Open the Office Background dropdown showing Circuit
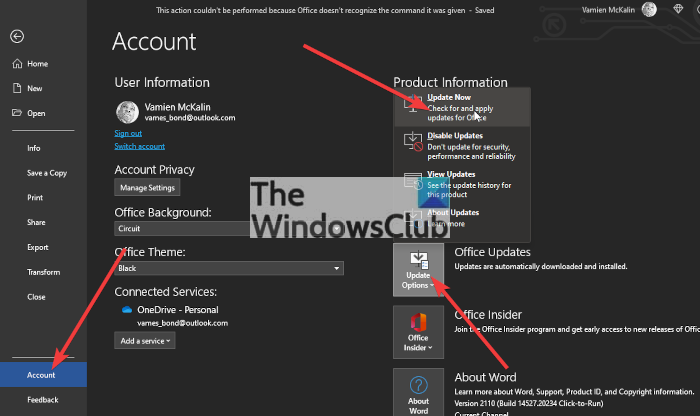The image size is (700, 416). 229,229
